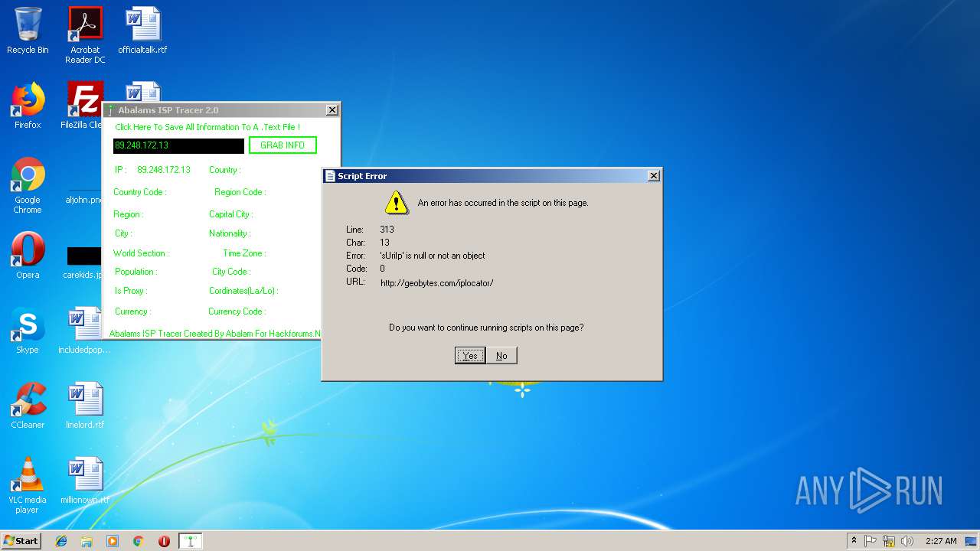Click the Chrome taskbar icon
980x551 pixels.
tap(138, 541)
